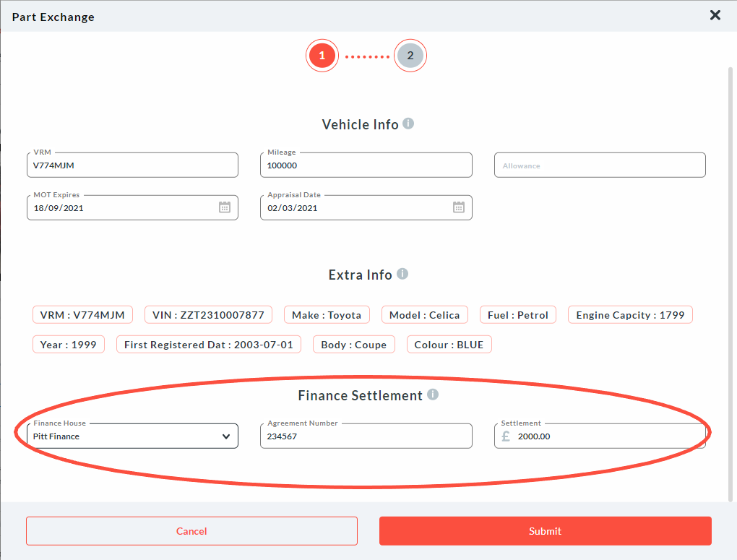Click the Finance Settlement info icon
This screenshot has height=560, width=737.
433,395
